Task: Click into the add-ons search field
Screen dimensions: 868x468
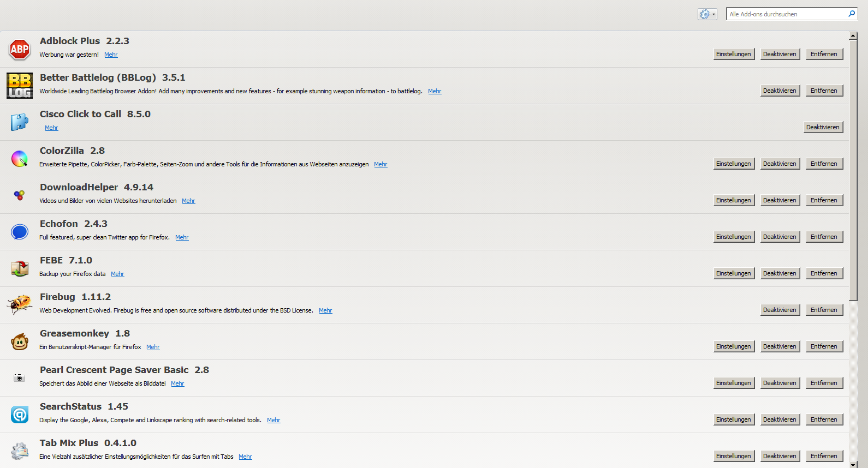Action: coord(786,14)
